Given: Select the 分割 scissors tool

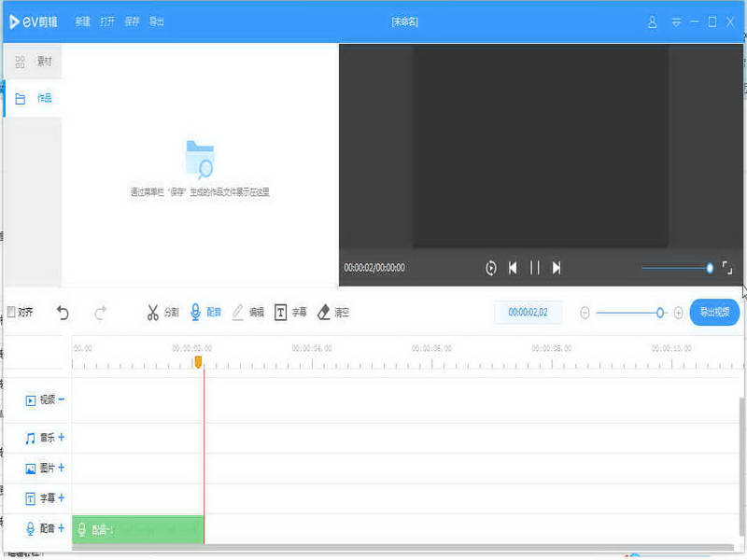Looking at the screenshot, I should [162, 313].
